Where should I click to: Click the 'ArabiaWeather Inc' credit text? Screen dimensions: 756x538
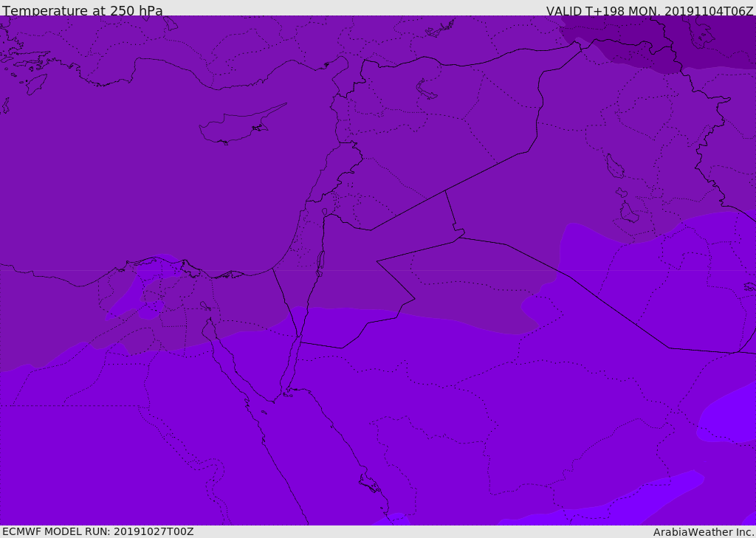[703, 532]
